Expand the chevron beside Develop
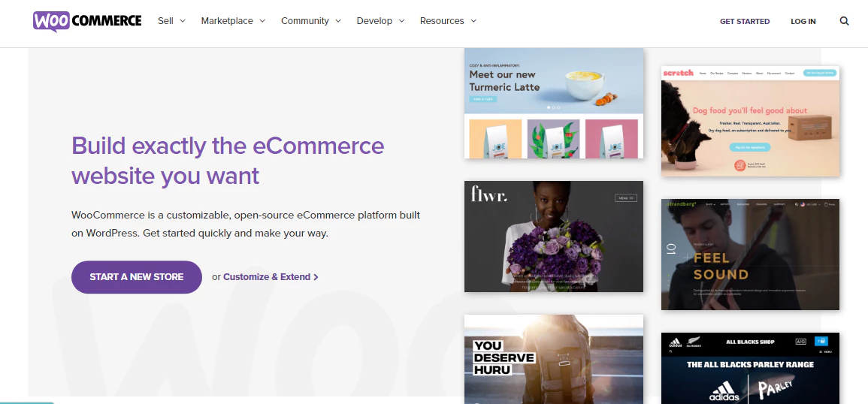The width and height of the screenshot is (868, 404). click(x=401, y=21)
